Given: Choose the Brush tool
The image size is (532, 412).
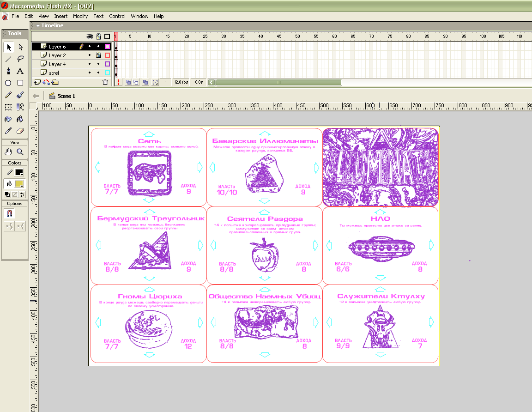Looking at the screenshot, I should (20, 95).
